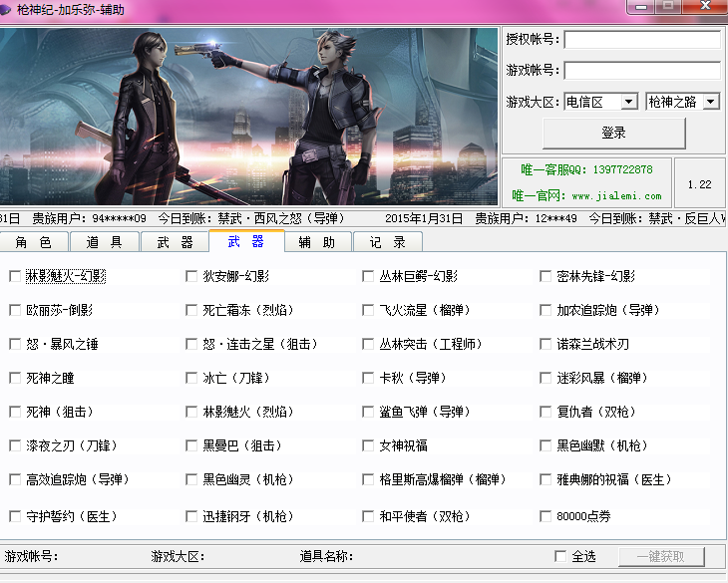Switch to the 辅助 tab
Viewport: 728px width, 583px height.
pos(317,242)
